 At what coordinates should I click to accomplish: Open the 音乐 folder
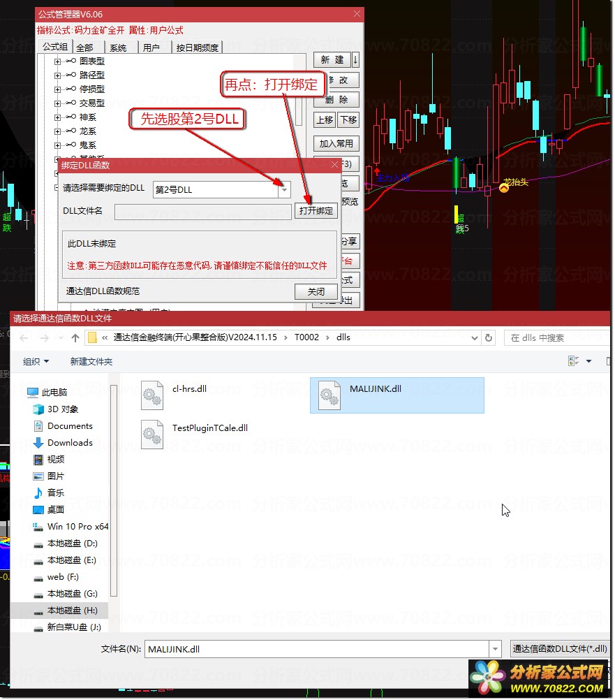tap(49, 493)
